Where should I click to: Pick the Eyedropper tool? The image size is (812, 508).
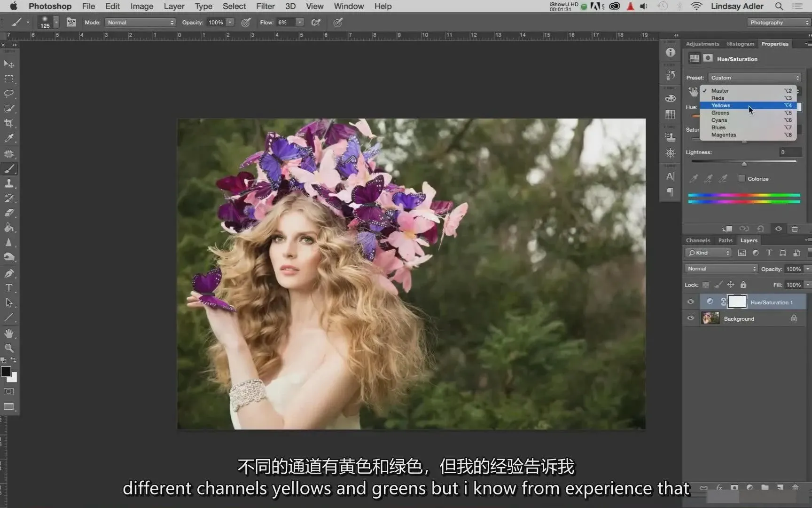tap(9, 138)
